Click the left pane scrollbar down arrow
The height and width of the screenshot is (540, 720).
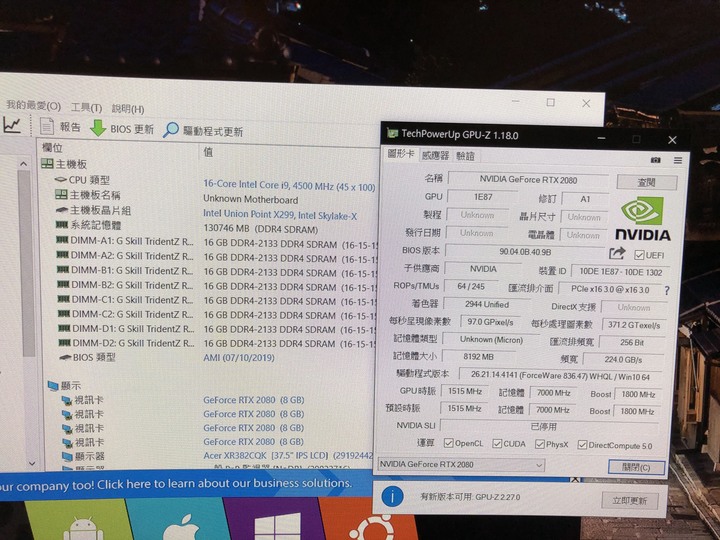pyautogui.click(x=32, y=463)
